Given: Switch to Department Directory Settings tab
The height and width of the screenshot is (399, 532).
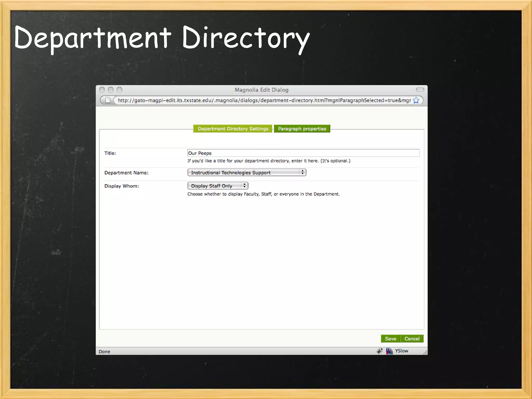Looking at the screenshot, I should coord(233,129).
